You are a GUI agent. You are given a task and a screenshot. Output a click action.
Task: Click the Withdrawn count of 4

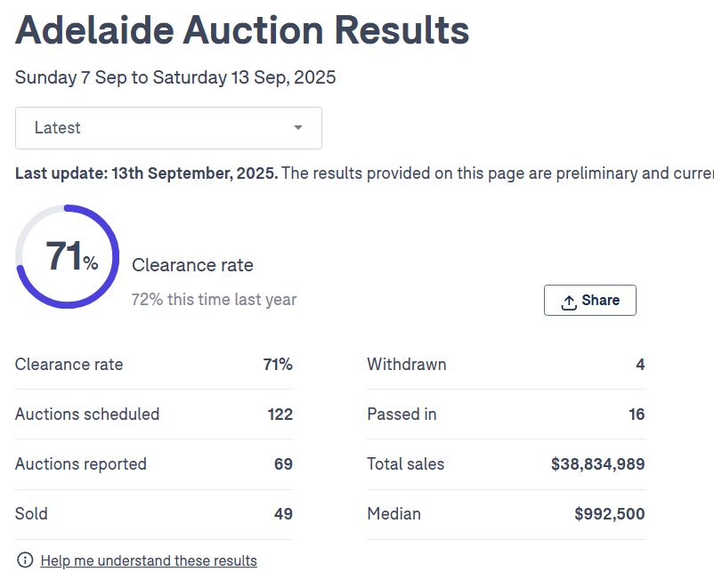(640, 365)
